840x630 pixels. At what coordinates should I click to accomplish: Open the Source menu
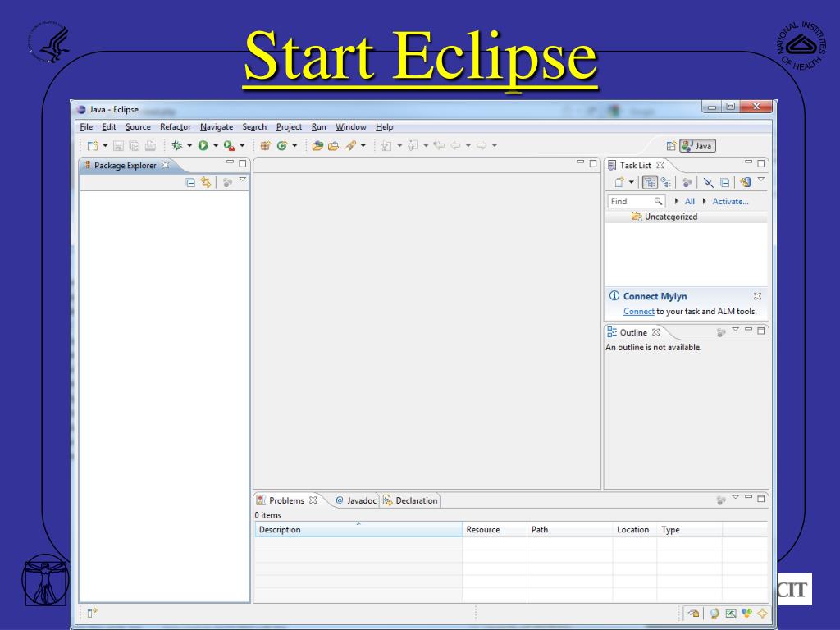click(x=138, y=127)
